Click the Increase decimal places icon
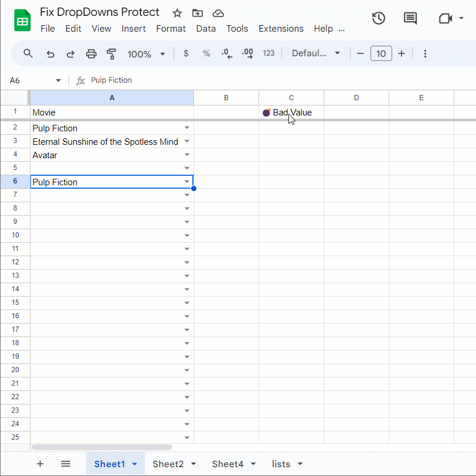Image resolution: width=476 pixels, height=476 pixels. pos(247,53)
